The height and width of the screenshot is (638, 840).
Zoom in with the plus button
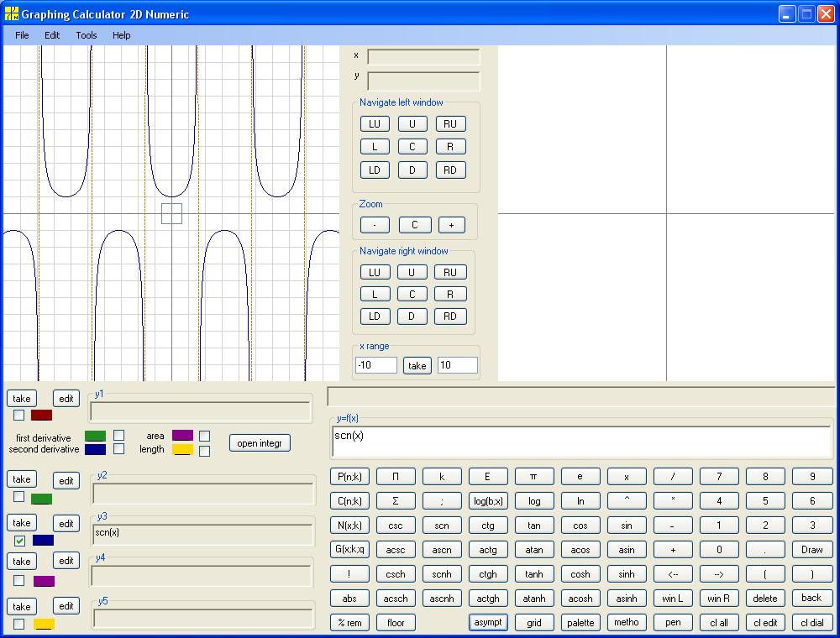point(451,225)
